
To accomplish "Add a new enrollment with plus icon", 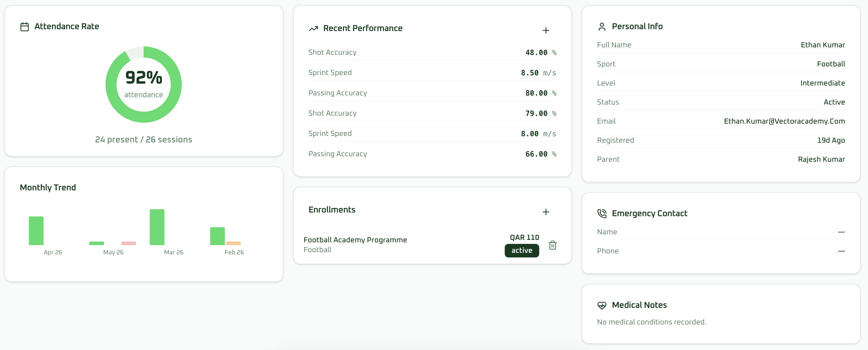I will coord(546,212).
